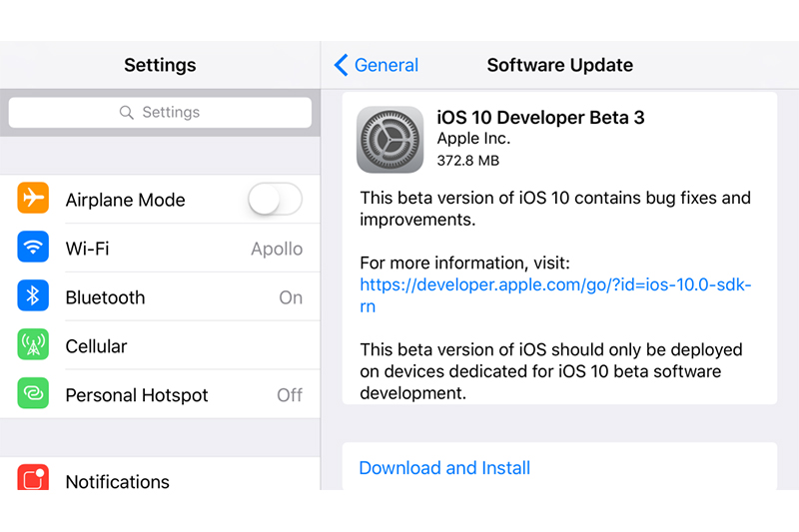This screenshot has height=532, width=799.
Task: Tap the magnifier icon in search field
Action: [127, 113]
